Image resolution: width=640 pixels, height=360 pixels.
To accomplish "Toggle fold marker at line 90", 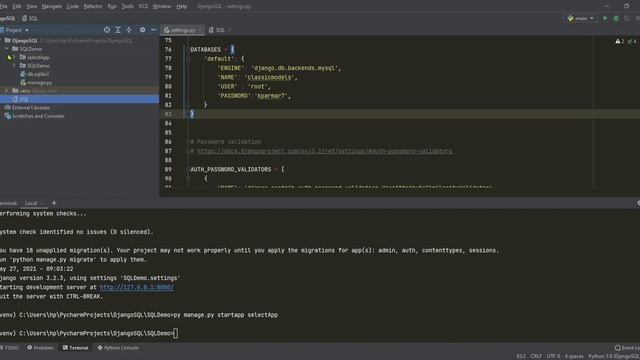I will tap(188, 178).
